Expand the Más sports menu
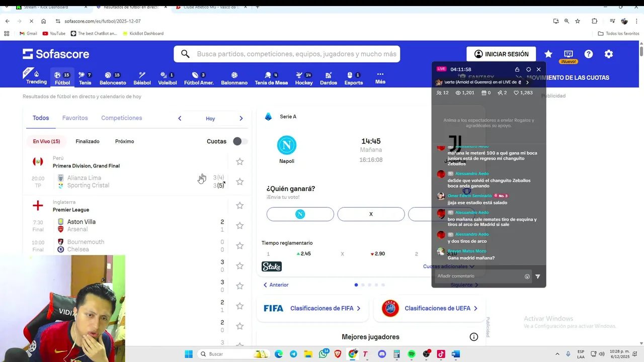Screen dimensions: 644x362 coord(380,78)
